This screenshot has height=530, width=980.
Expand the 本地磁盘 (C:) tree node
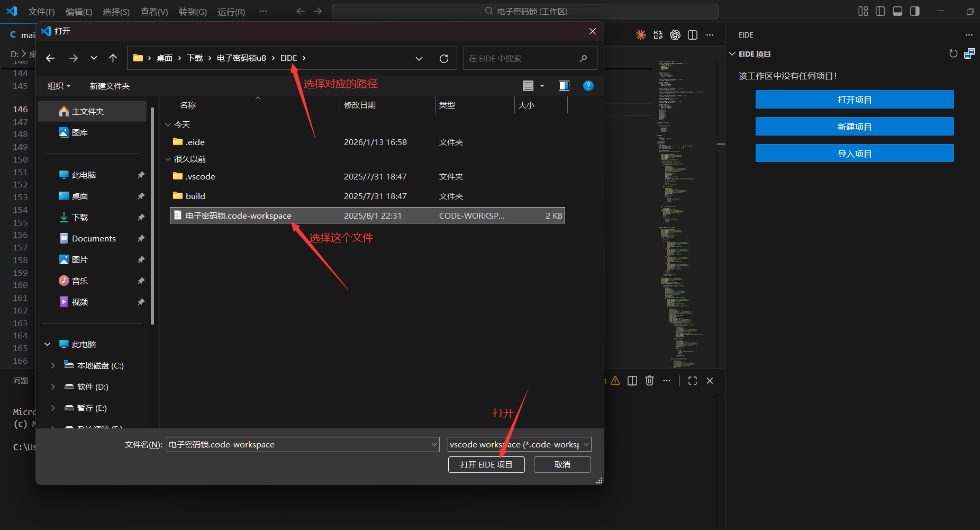click(x=53, y=365)
